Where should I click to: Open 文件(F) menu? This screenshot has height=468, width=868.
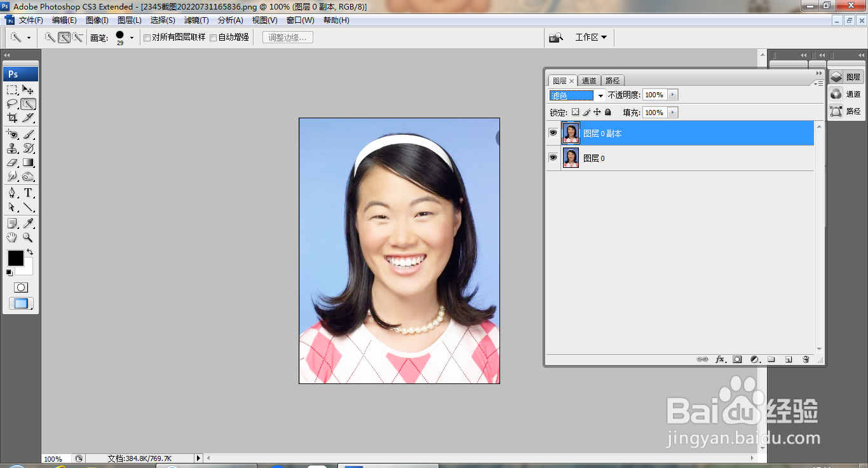tap(31, 20)
